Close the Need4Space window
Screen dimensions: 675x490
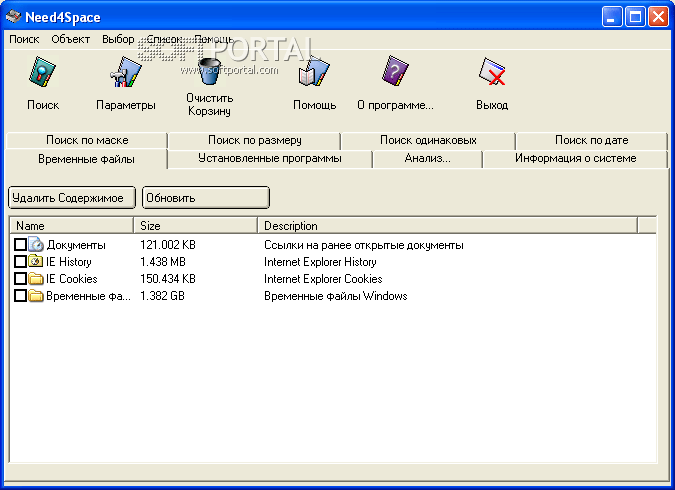tap(658, 17)
